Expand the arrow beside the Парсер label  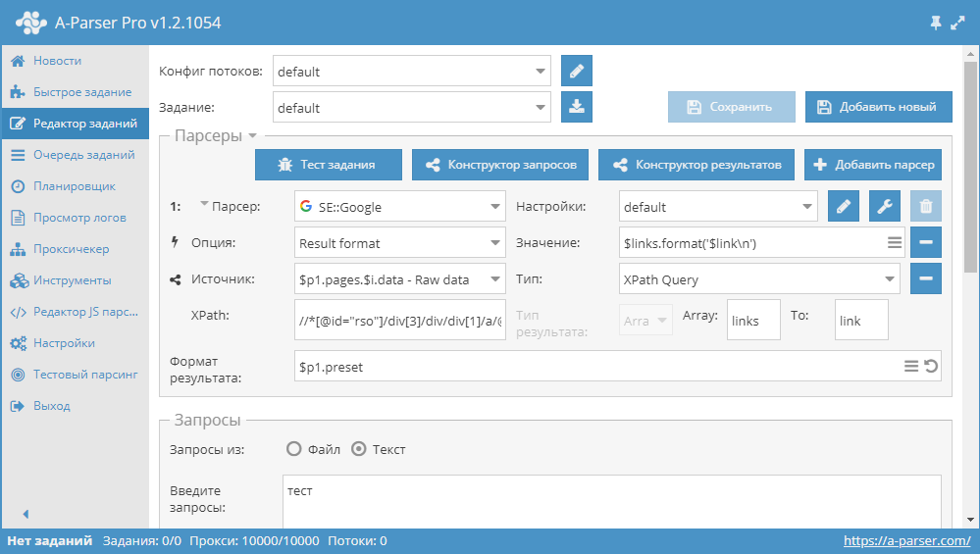coord(204,204)
